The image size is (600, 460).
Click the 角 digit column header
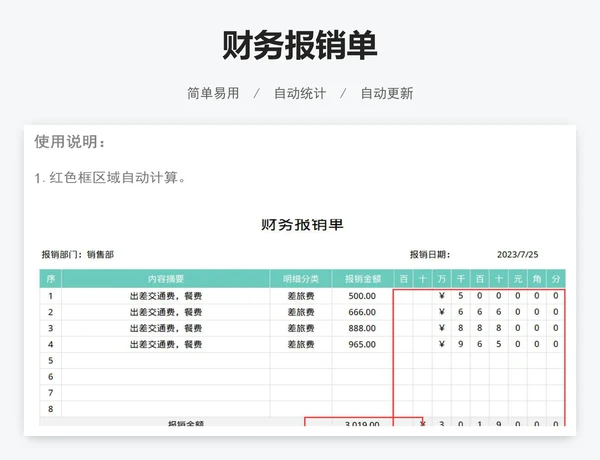coord(537,279)
